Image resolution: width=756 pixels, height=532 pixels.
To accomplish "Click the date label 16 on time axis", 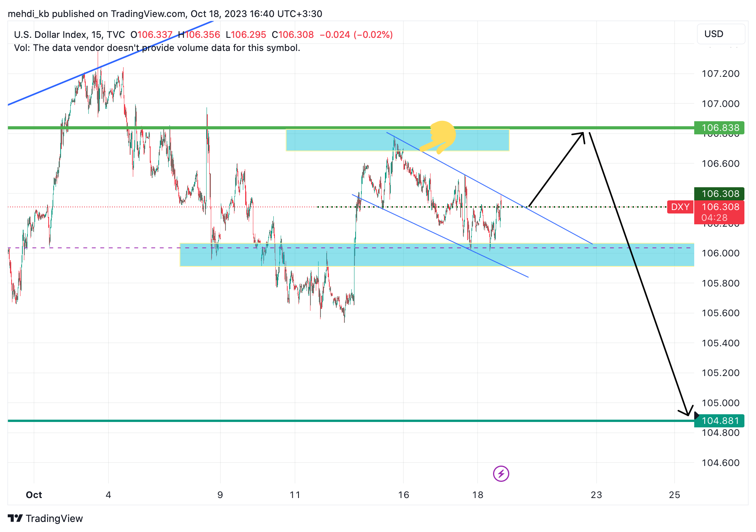I will click(403, 495).
